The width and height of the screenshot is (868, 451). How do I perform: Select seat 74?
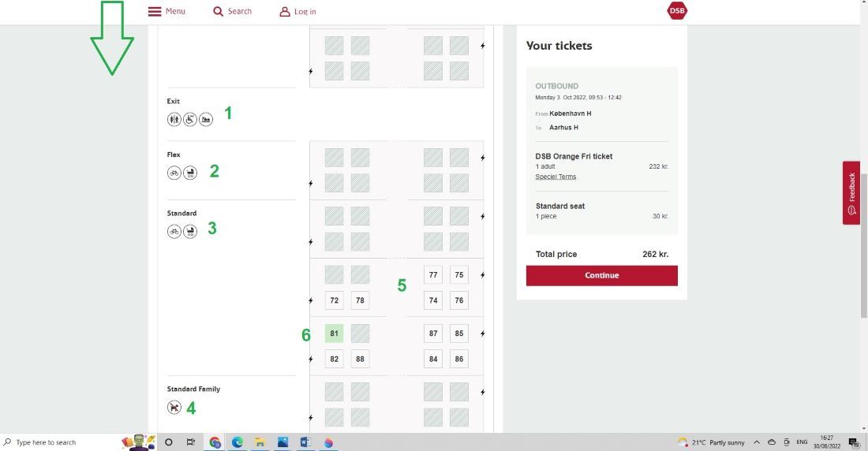click(433, 300)
